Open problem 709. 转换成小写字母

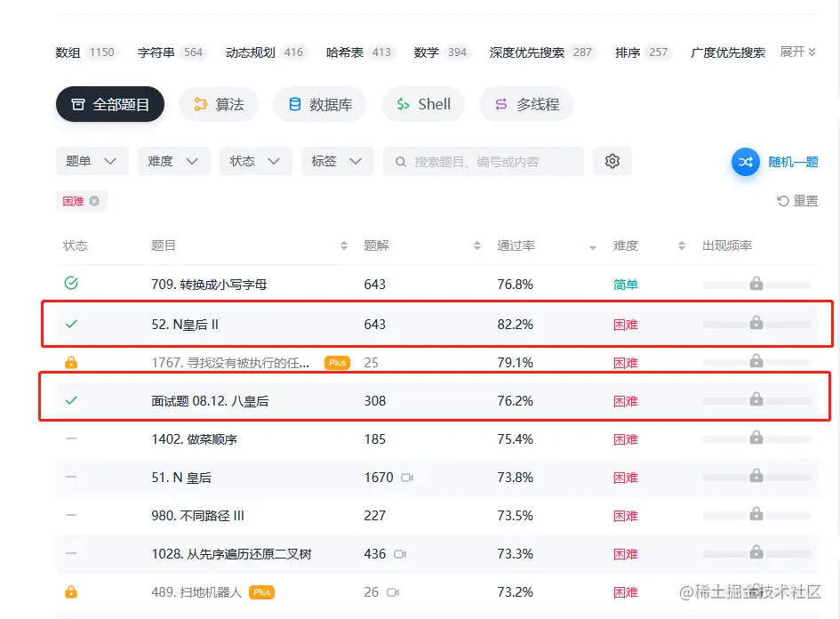click(209, 284)
